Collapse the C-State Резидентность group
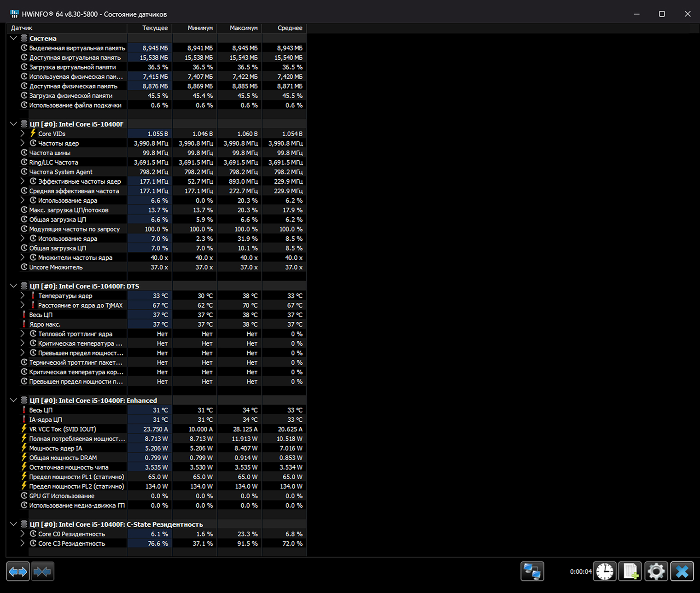 (13, 524)
